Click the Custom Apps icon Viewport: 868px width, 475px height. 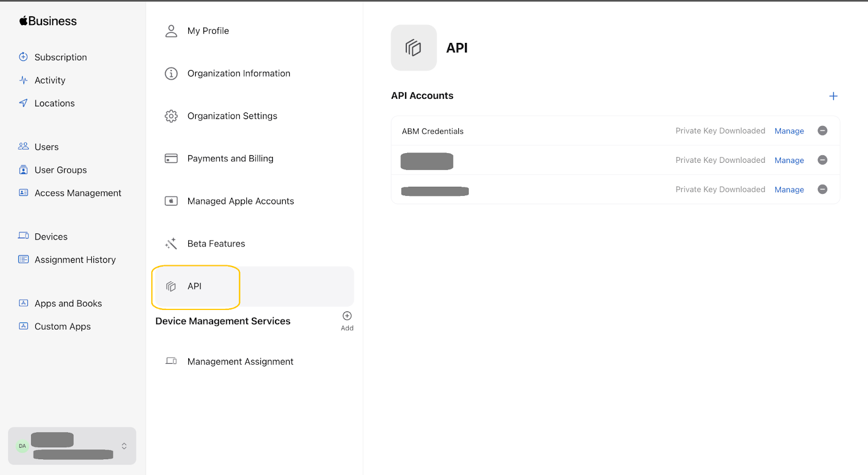click(x=23, y=326)
